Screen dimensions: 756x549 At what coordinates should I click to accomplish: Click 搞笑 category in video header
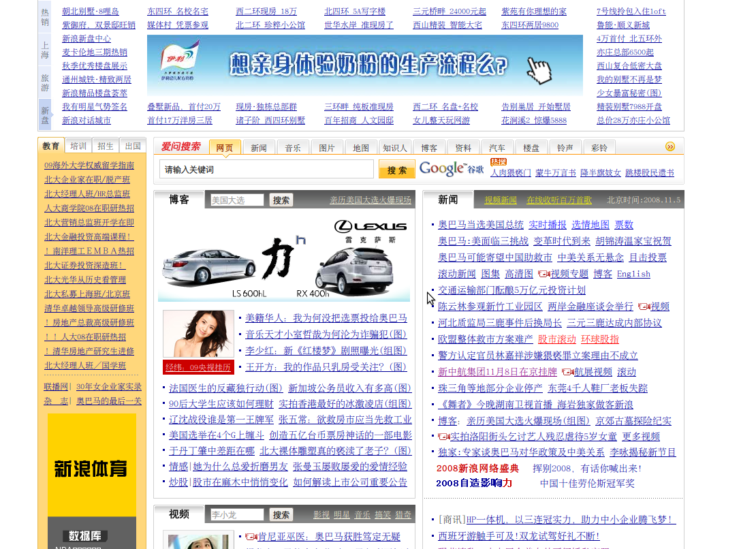pos(383,515)
